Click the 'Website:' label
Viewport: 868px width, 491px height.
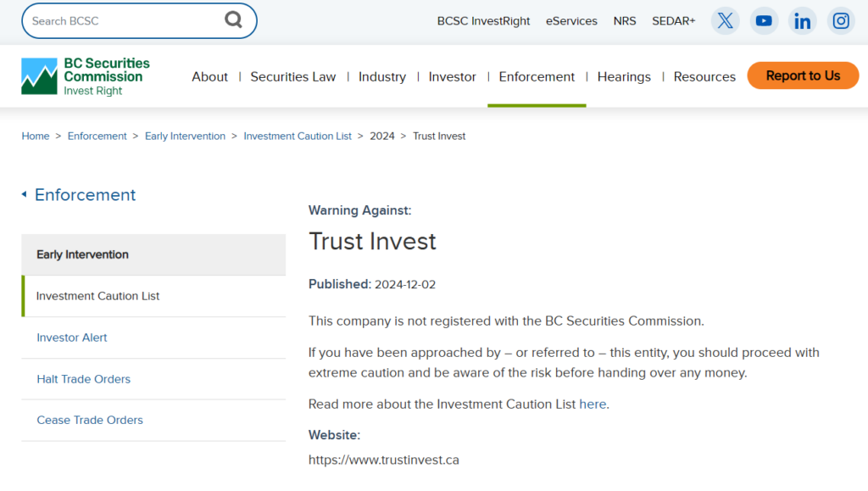(x=334, y=435)
